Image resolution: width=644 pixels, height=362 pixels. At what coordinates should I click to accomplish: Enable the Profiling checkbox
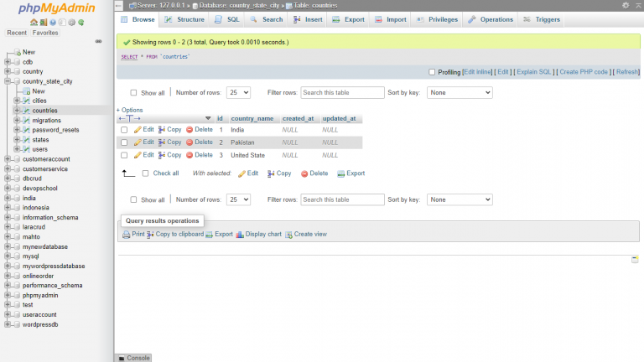point(432,72)
